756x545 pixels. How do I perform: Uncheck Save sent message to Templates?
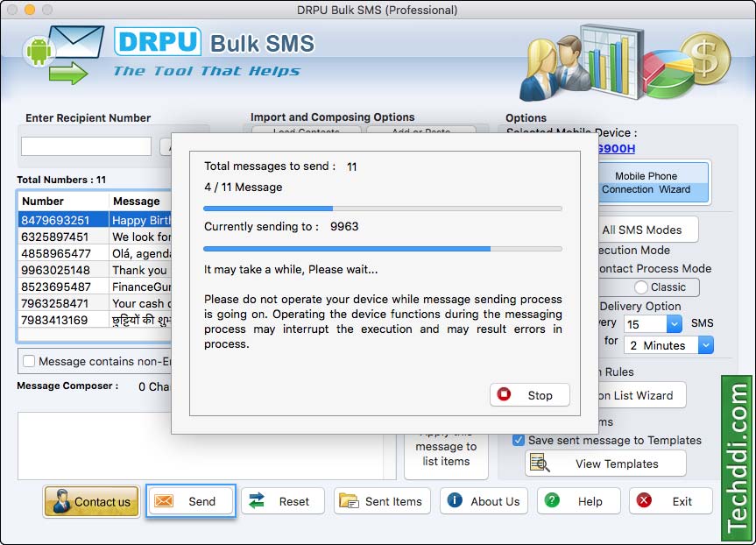coord(519,440)
